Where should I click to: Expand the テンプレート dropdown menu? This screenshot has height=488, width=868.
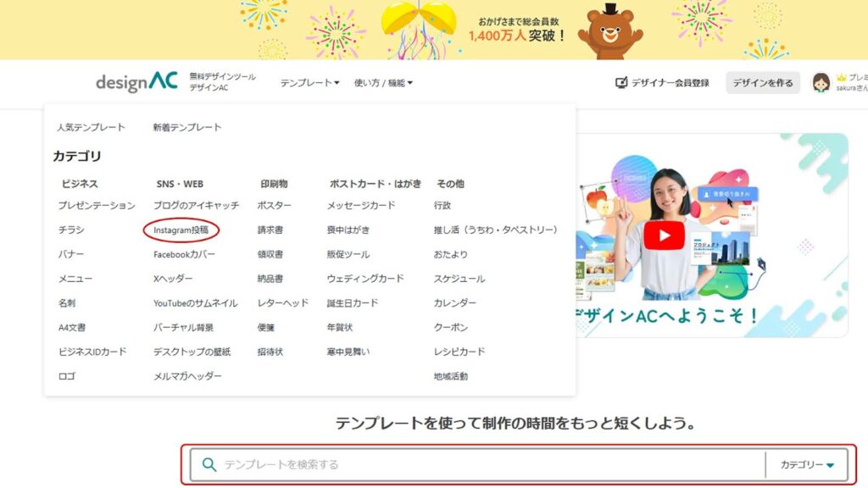pos(309,83)
